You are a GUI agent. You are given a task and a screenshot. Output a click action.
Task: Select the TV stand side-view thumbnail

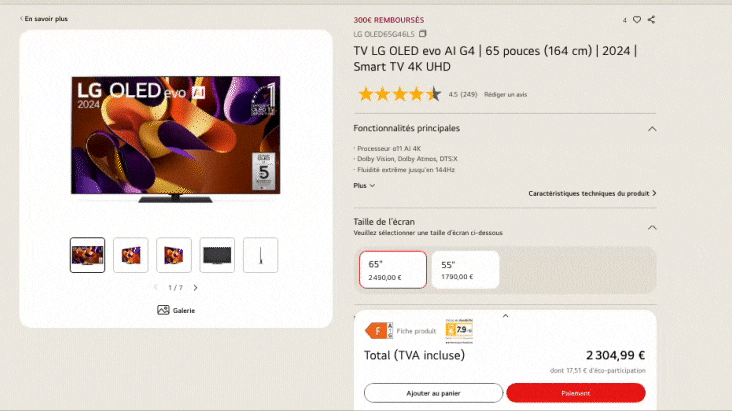click(260, 255)
